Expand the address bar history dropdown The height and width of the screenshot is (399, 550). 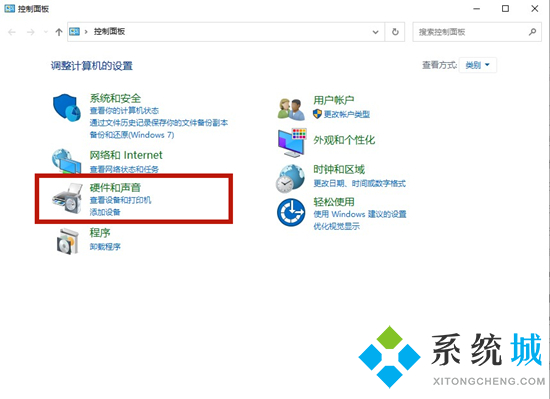tap(375, 32)
